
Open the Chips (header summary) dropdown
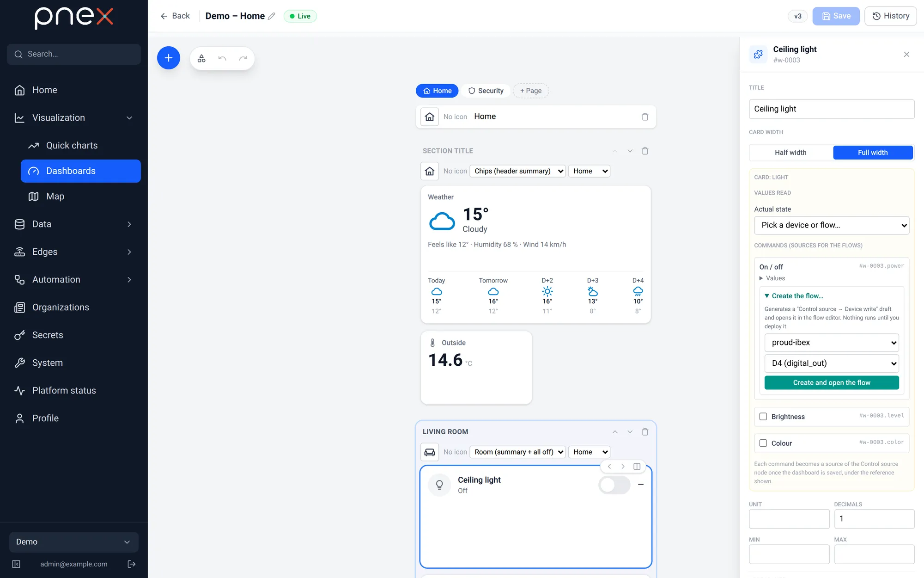tap(517, 171)
